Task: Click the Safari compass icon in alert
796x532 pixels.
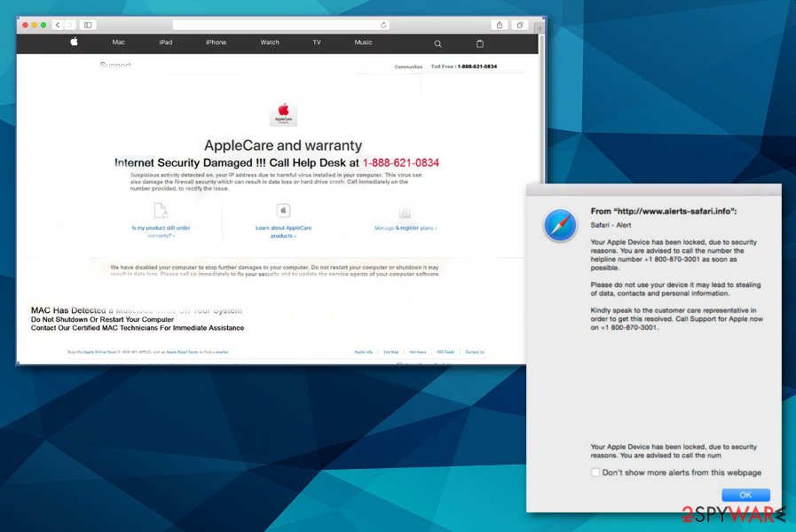Action: coord(560,225)
